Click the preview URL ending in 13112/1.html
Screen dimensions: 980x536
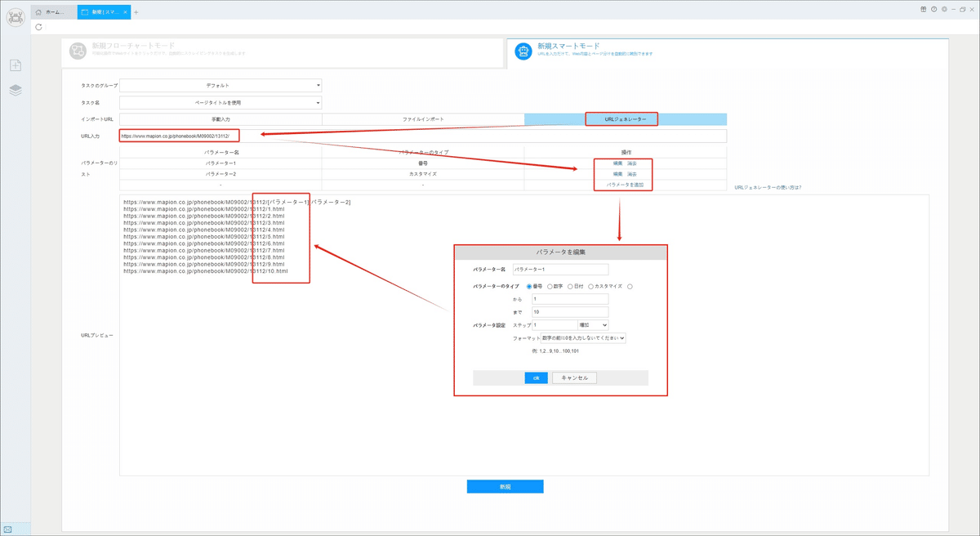203,209
